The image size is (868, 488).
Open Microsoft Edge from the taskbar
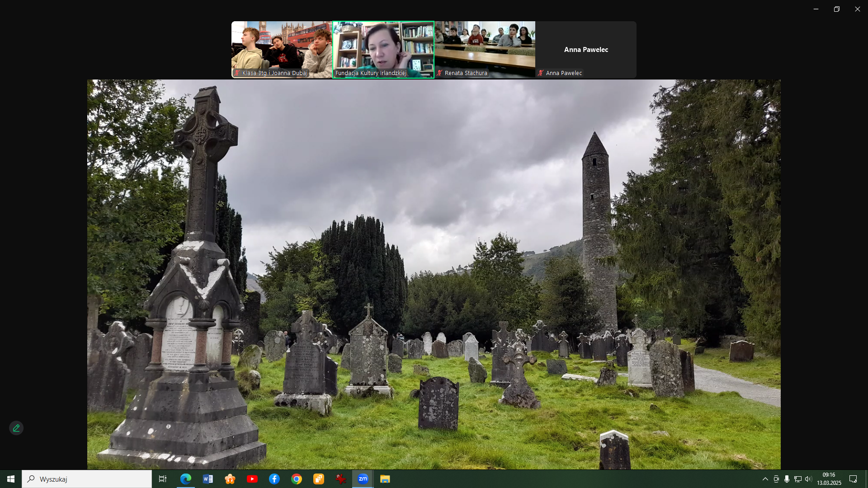[186, 479]
